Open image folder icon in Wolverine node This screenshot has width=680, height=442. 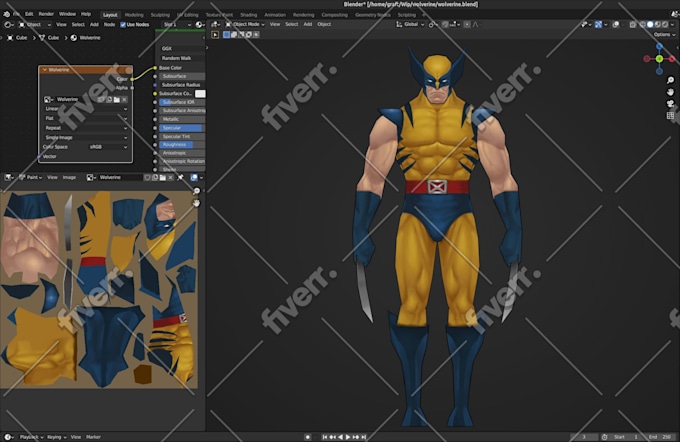pyautogui.click(x=117, y=99)
